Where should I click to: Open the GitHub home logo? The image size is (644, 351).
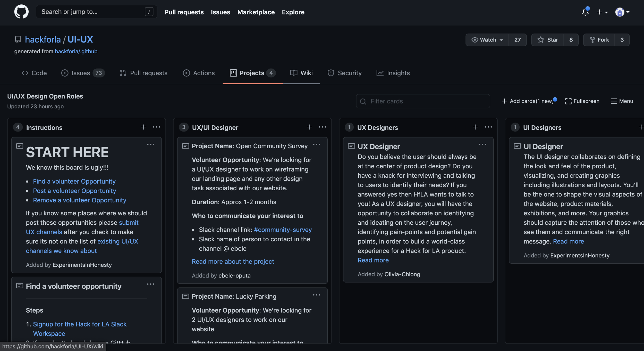click(21, 12)
